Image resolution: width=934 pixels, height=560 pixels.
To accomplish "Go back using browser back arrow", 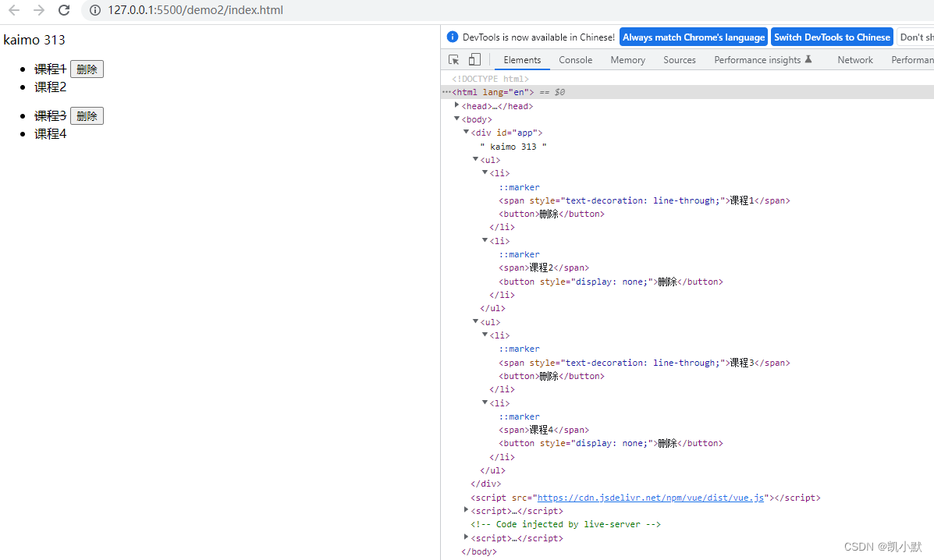I will [x=14, y=10].
